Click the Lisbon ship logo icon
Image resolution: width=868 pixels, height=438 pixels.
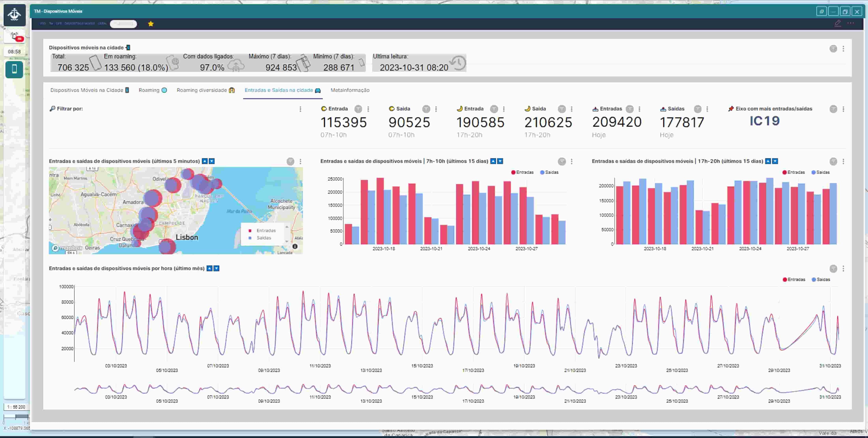tap(14, 15)
